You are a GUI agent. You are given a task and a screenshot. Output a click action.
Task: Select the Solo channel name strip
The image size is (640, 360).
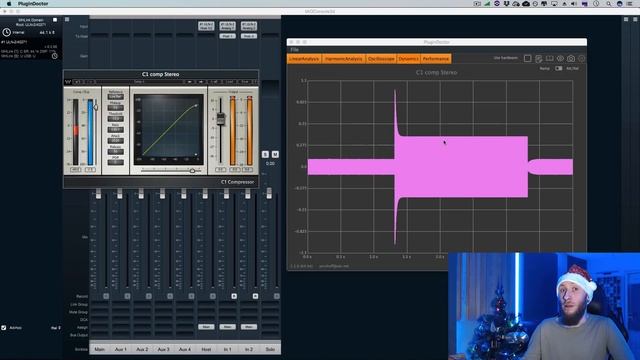coord(270,349)
